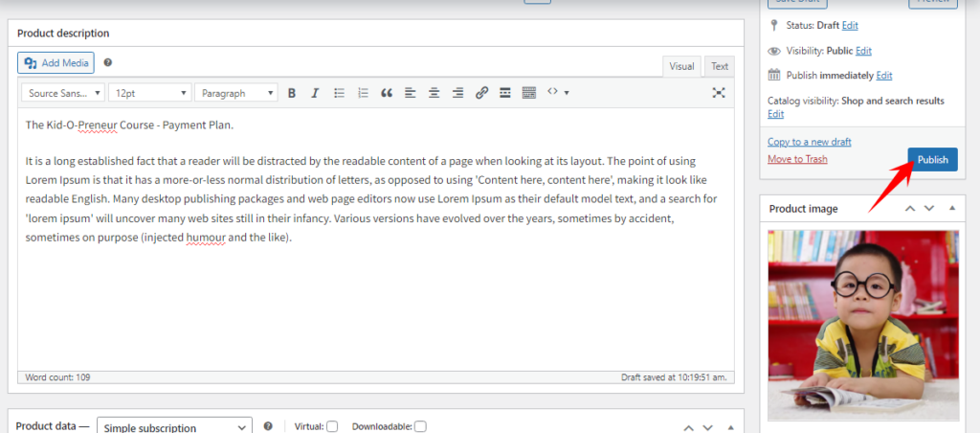
Task: Click the status pin icon
Action: click(774, 25)
